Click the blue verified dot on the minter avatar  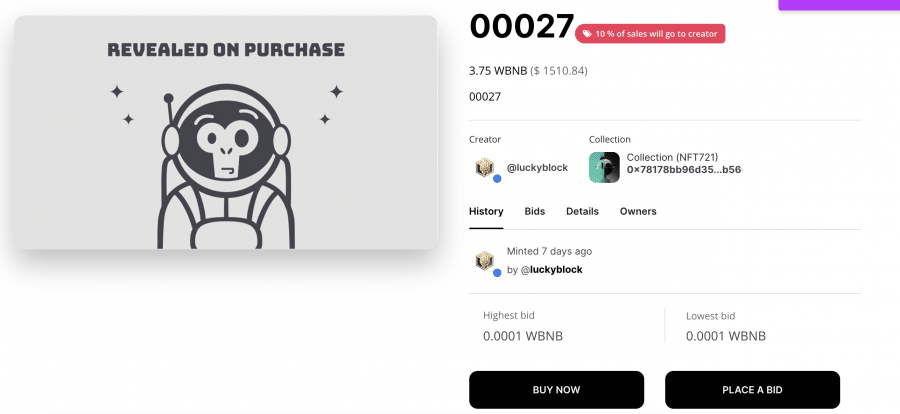pos(497,271)
